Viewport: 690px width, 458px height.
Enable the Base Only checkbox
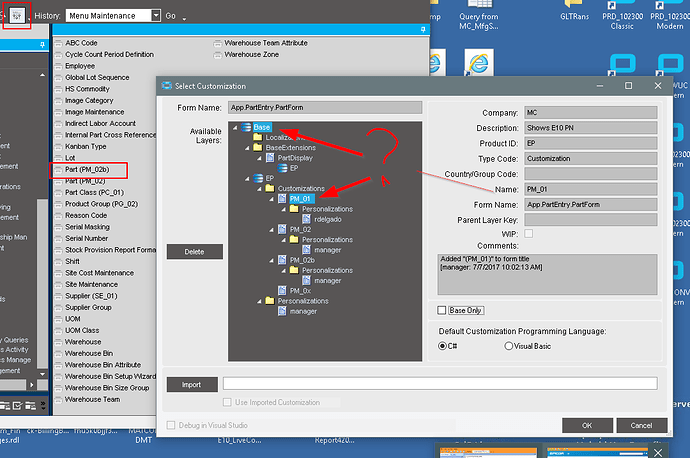click(x=442, y=310)
